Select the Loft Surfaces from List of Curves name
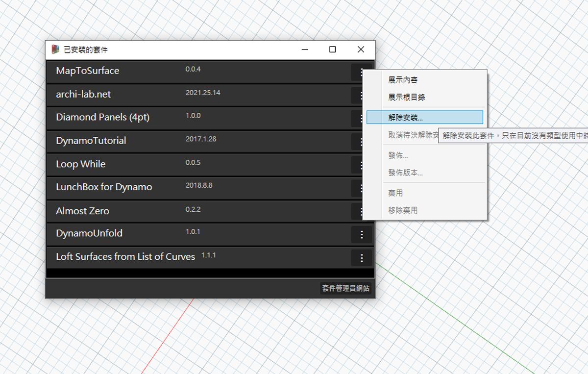The width and height of the screenshot is (588, 374). 125,257
